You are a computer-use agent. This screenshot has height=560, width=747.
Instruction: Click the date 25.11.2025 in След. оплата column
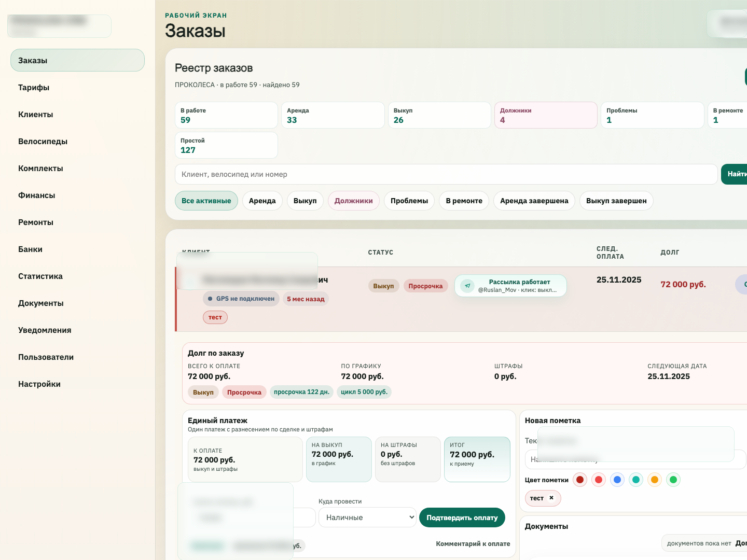click(x=619, y=279)
